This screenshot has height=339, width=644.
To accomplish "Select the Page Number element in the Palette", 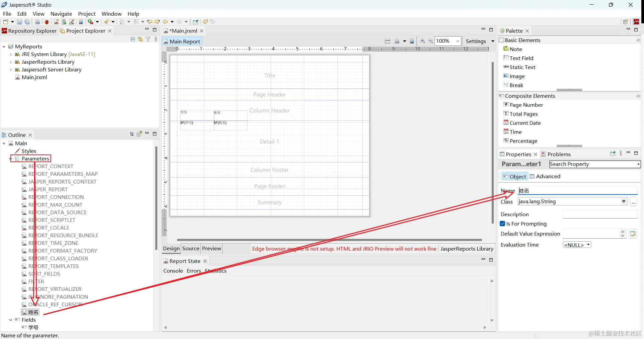I will (x=523, y=105).
